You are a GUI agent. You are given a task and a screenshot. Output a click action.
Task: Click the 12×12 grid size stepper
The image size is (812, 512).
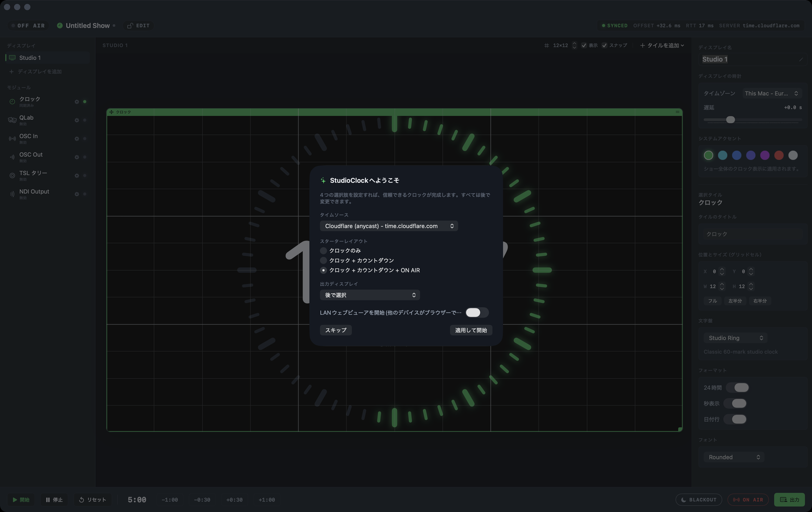pyautogui.click(x=574, y=46)
